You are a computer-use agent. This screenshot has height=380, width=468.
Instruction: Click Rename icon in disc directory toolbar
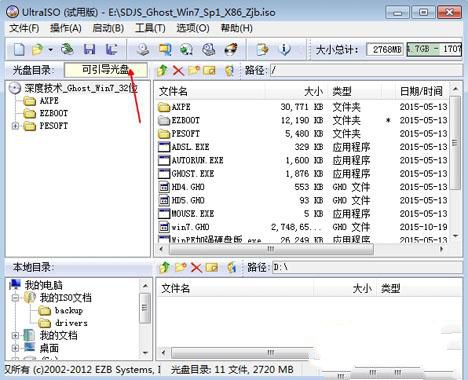(210, 70)
